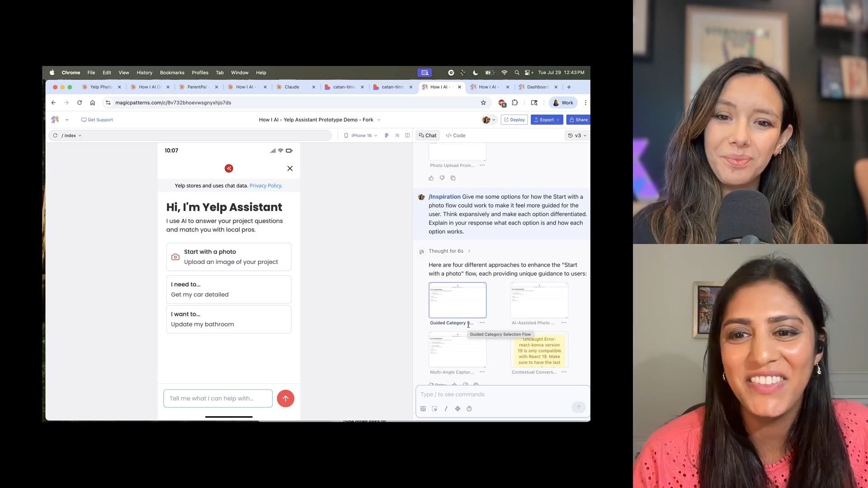Screen dimensions: 868x488
Task: Toggle the split panel layout icon
Action: coord(407,136)
